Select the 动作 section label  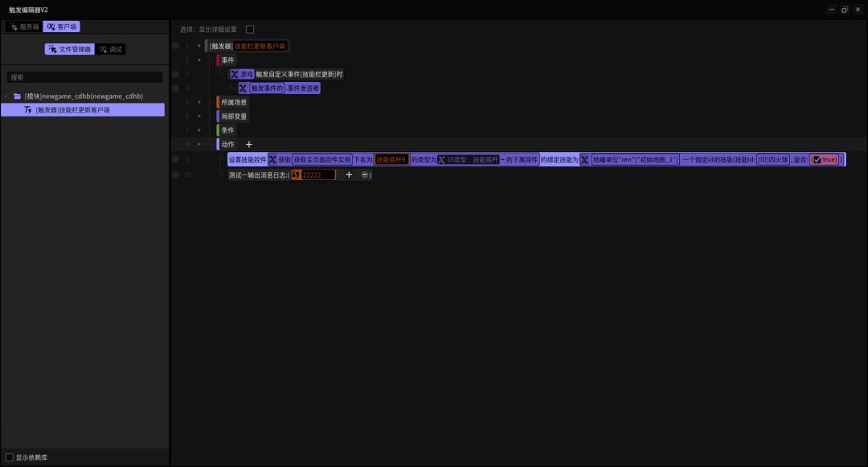(x=227, y=145)
